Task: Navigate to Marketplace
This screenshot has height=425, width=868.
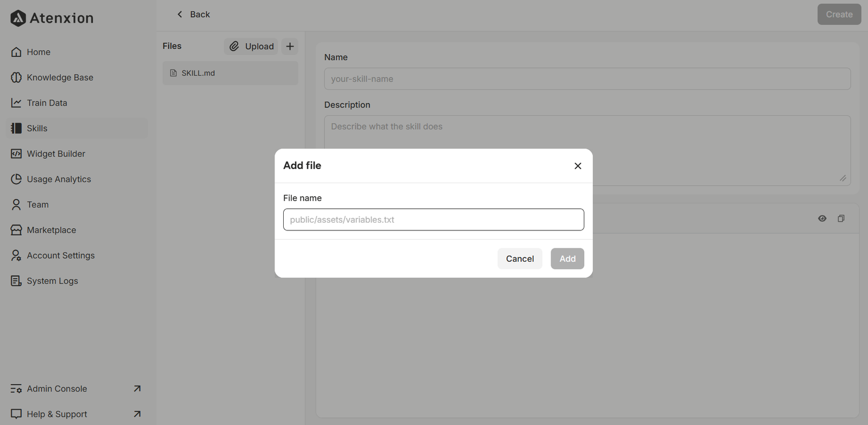Action: click(78, 230)
